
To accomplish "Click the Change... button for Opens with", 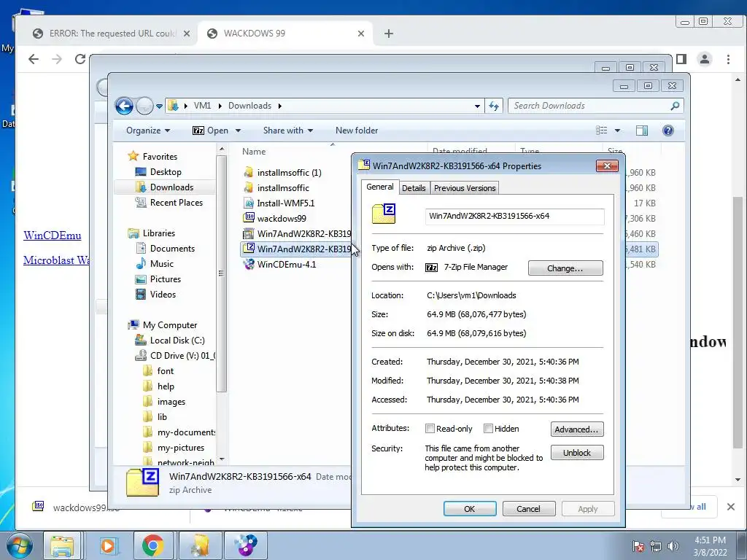I will (565, 268).
